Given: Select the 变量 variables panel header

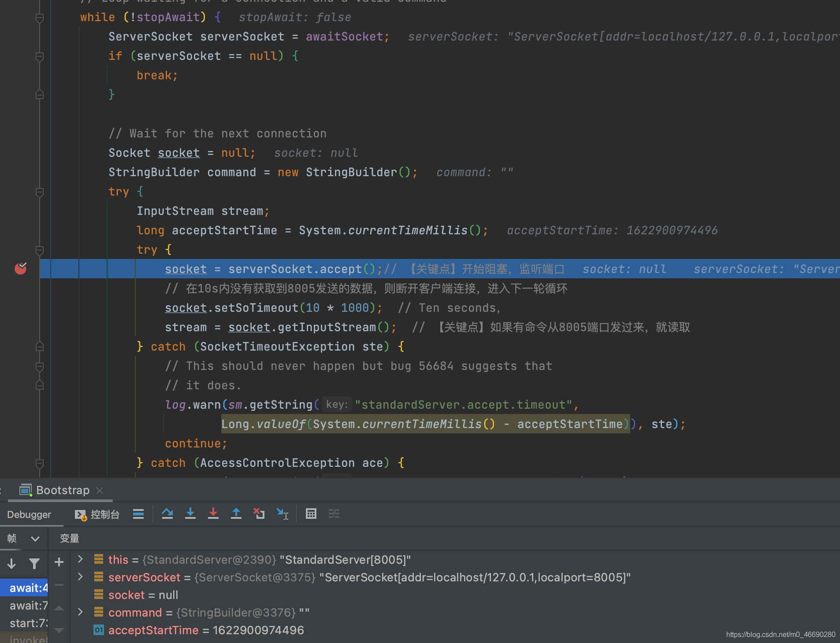Looking at the screenshot, I should tap(70, 538).
